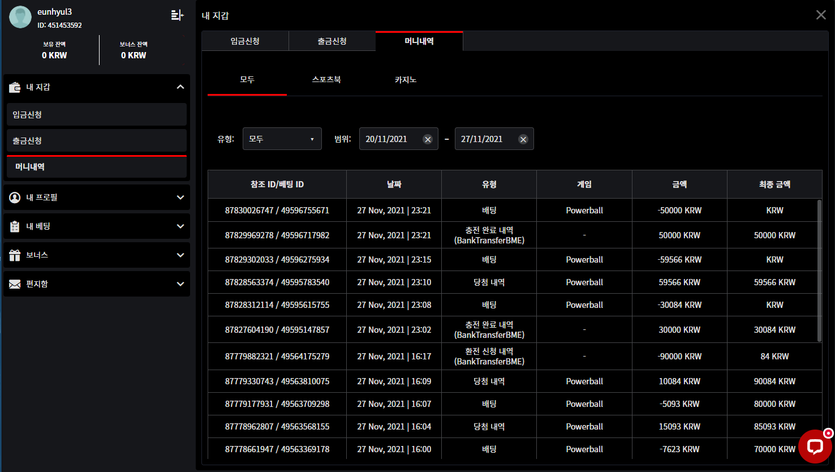Switch to the 입금신청 top tab
This screenshot has height=472, width=835.
click(x=245, y=41)
